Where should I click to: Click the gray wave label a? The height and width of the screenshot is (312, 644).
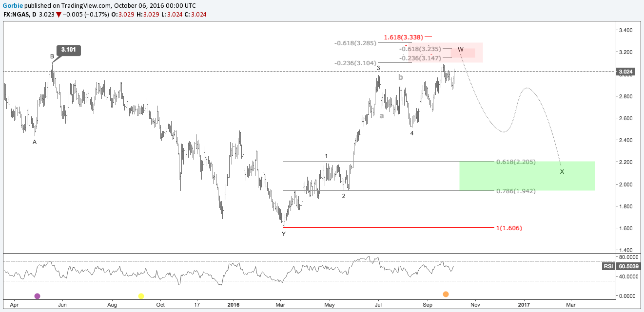tap(382, 116)
